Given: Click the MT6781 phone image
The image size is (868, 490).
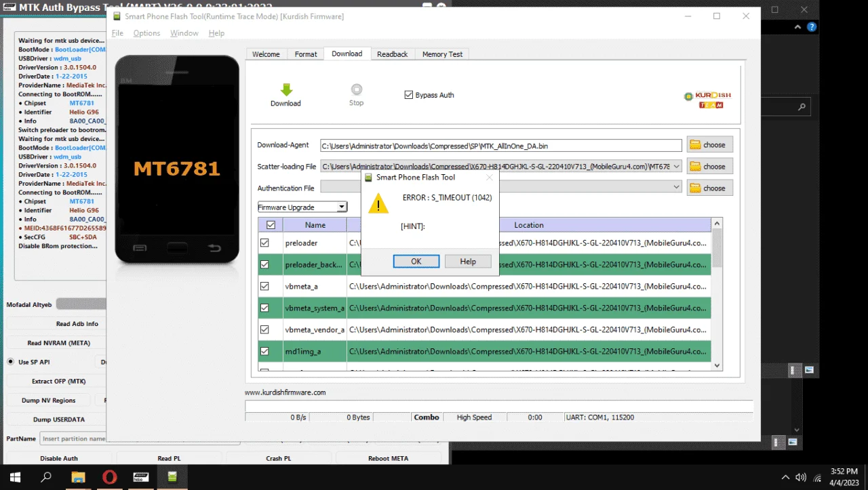Looking at the screenshot, I should coord(177,159).
